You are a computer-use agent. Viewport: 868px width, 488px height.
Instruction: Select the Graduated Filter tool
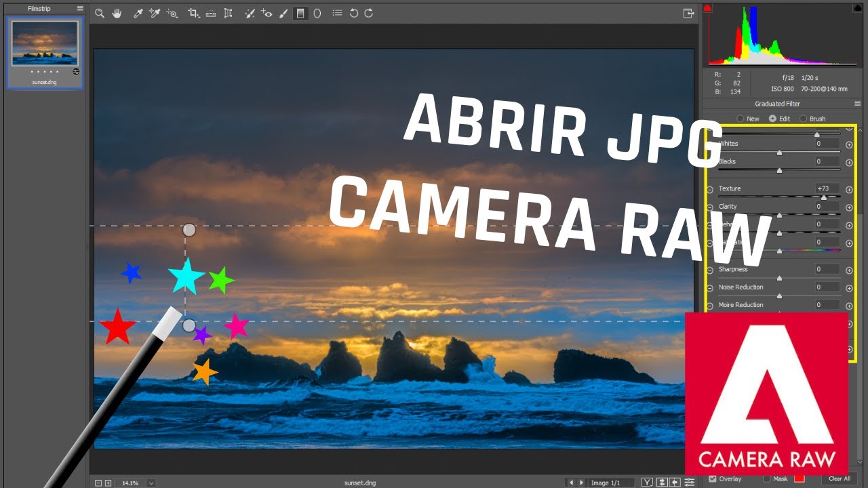click(300, 13)
